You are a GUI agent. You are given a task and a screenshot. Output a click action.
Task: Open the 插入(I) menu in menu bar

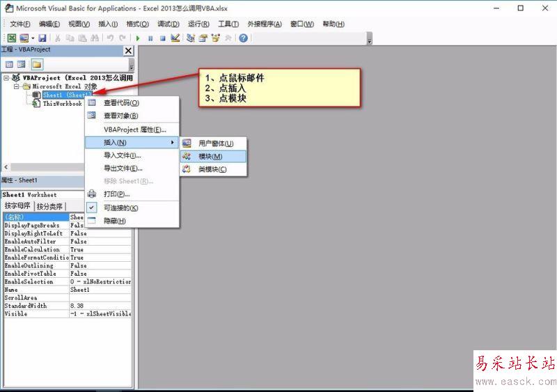pyautogui.click(x=108, y=24)
